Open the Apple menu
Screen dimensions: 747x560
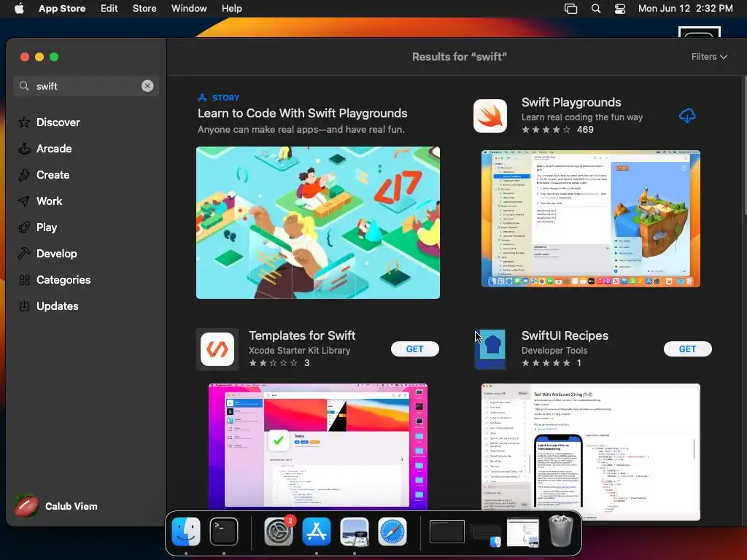[19, 9]
